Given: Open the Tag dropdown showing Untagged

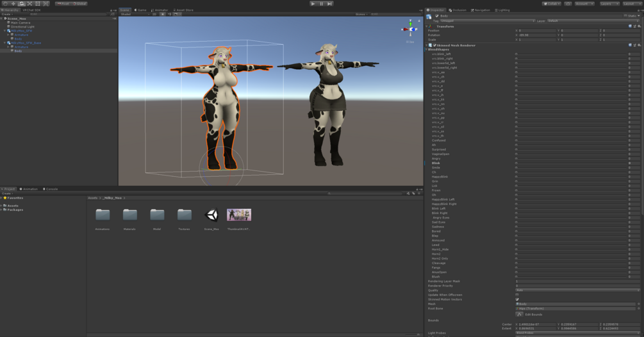Looking at the screenshot, I should 488,21.
